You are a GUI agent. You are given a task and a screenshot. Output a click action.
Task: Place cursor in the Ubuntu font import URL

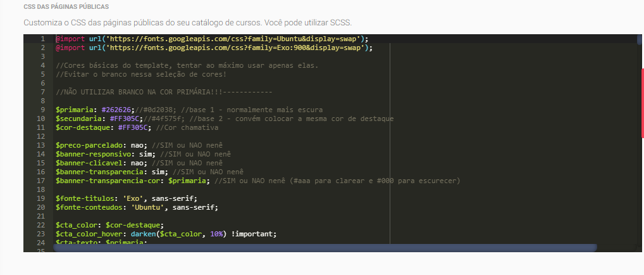(x=233, y=39)
